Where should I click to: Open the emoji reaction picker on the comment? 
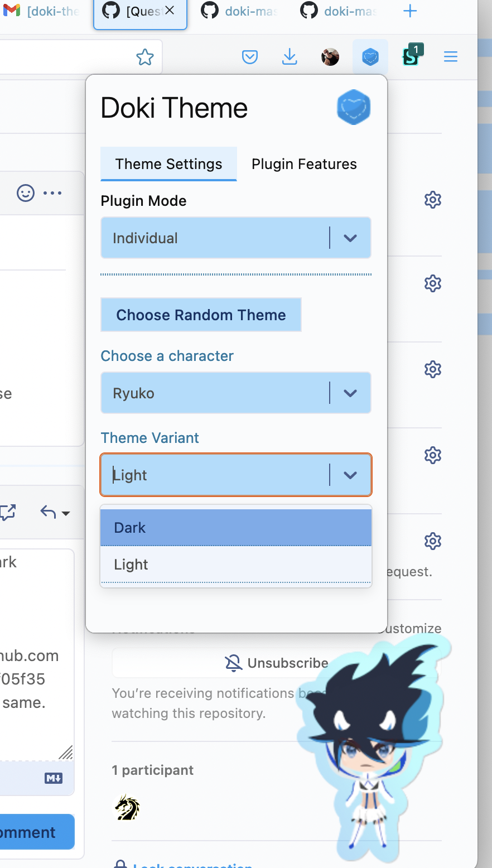(25, 192)
